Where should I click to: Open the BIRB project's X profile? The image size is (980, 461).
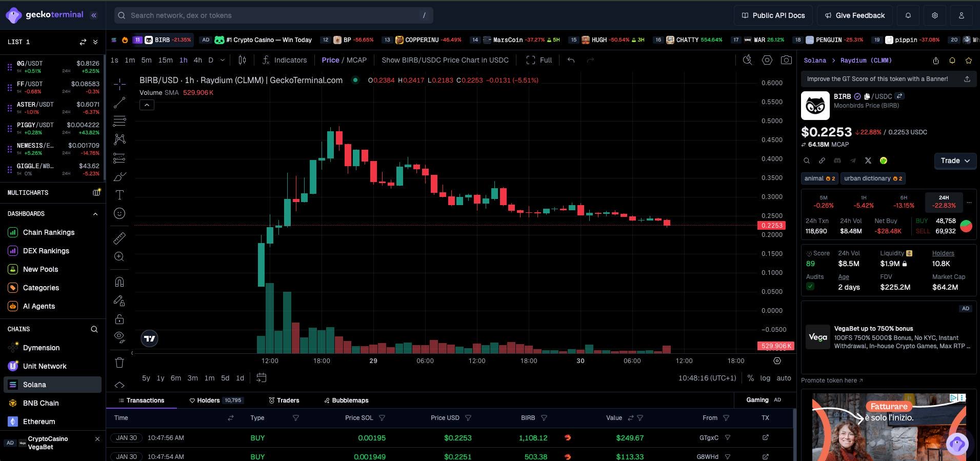[x=868, y=161]
